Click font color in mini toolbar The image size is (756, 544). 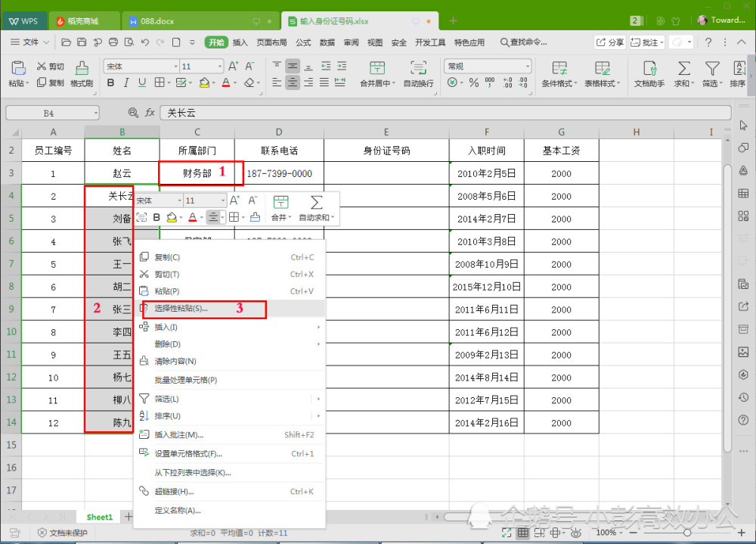(x=192, y=217)
